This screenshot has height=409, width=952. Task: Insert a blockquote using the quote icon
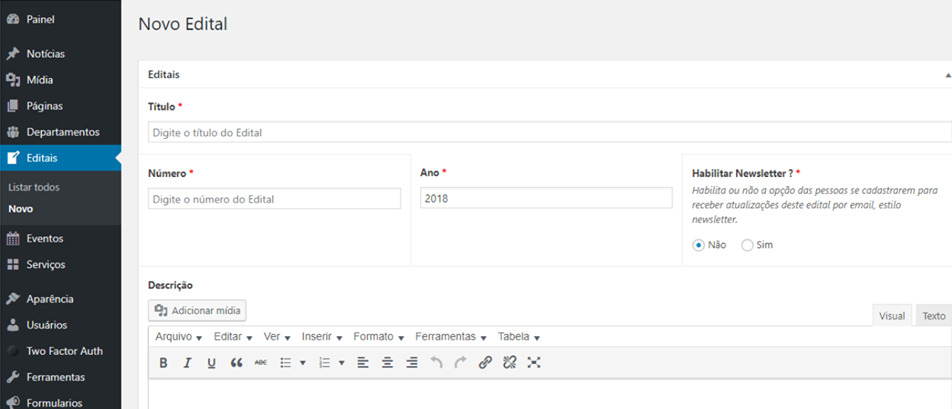pos(237,363)
